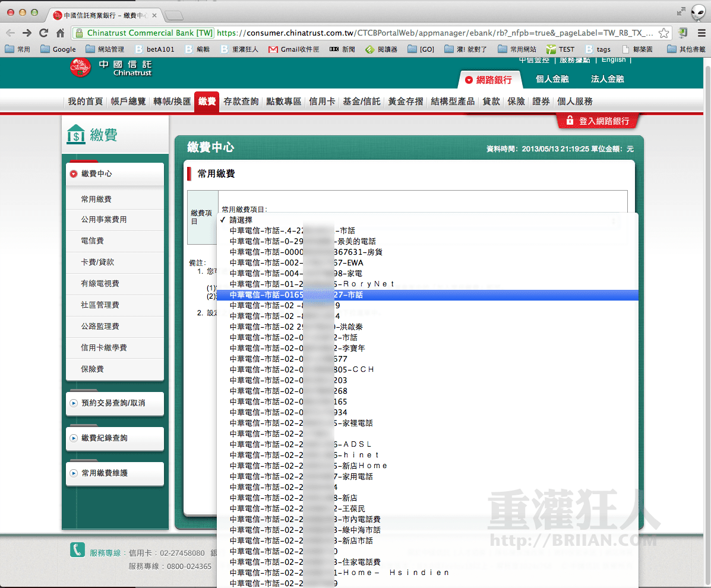Click 登入網路銀行 login button
The image size is (711, 588).
pyautogui.click(x=598, y=121)
